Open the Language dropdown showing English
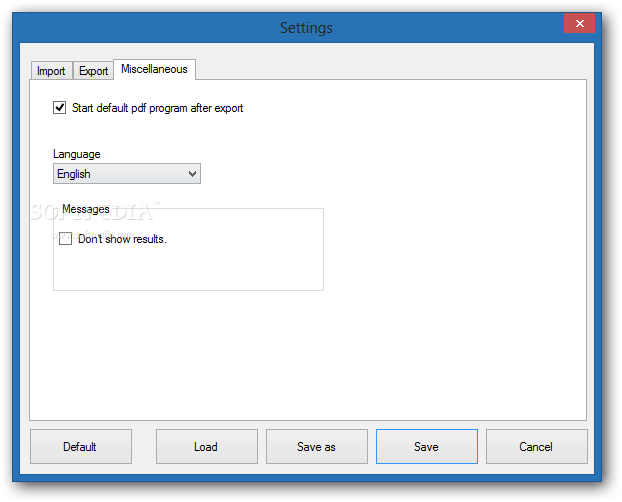This screenshot has width=622, height=502. (x=127, y=173)
